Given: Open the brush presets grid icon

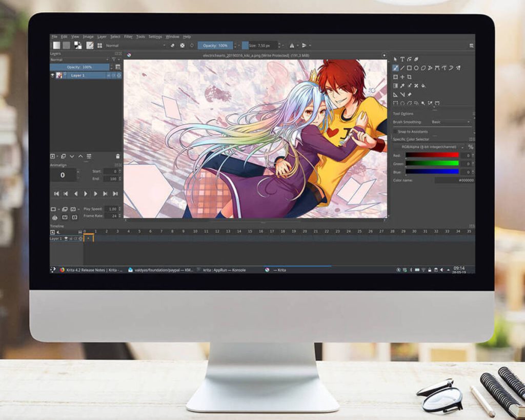Looking at the screenshot, I should click(99, 46).
